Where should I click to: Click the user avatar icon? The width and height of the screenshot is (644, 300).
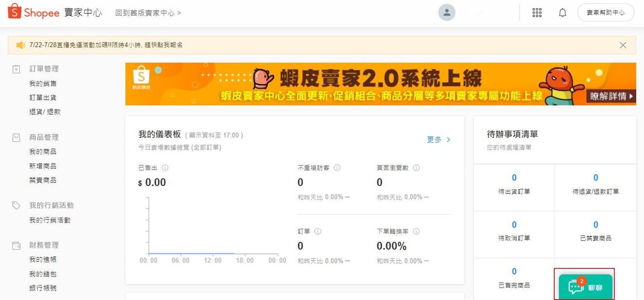coord(447,12)
